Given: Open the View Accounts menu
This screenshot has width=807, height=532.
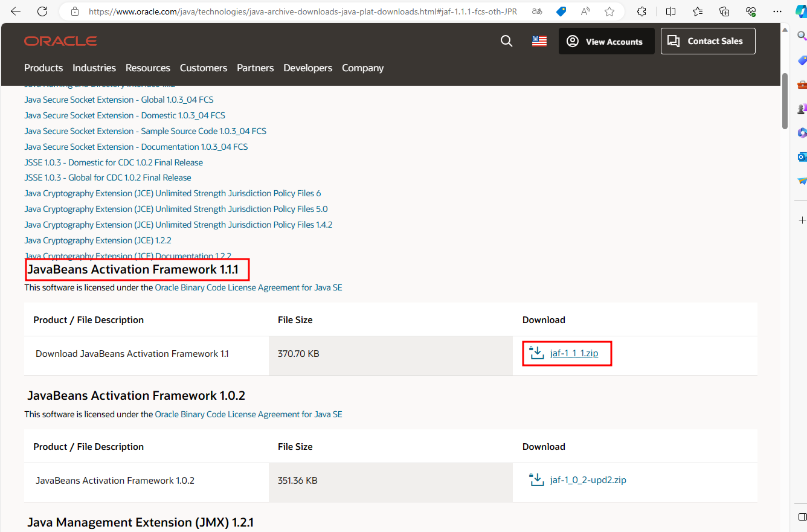Looking at the screenshot, I should pyautogui.click(x=606, y=41).
